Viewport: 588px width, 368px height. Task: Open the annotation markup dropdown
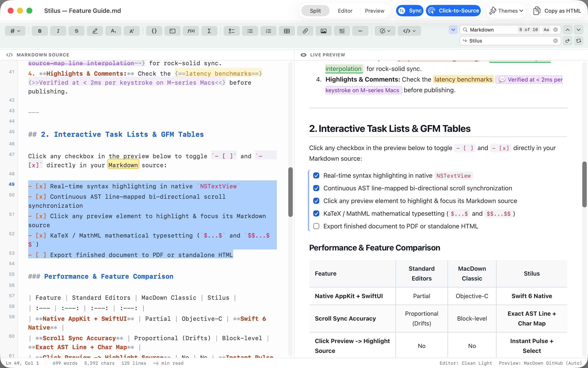coord(385,31)
